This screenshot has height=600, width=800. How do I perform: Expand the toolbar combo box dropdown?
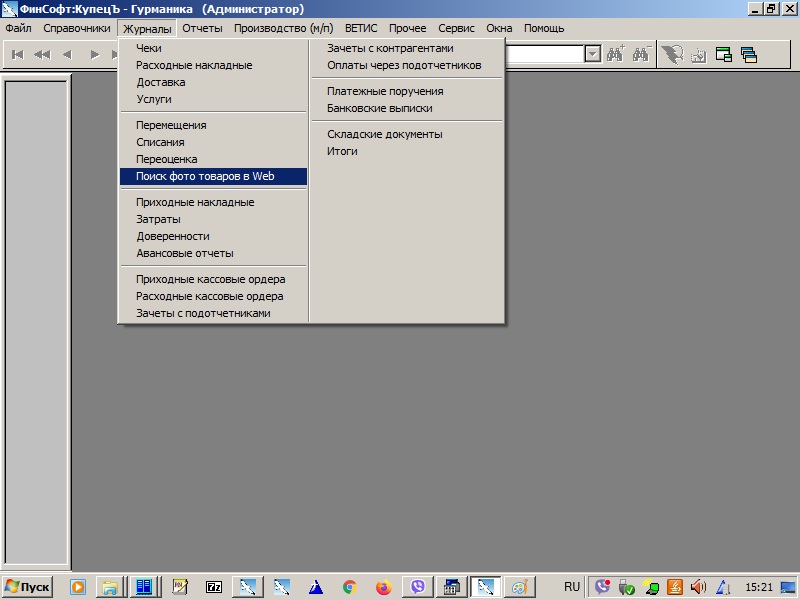[x=592, y=55]
